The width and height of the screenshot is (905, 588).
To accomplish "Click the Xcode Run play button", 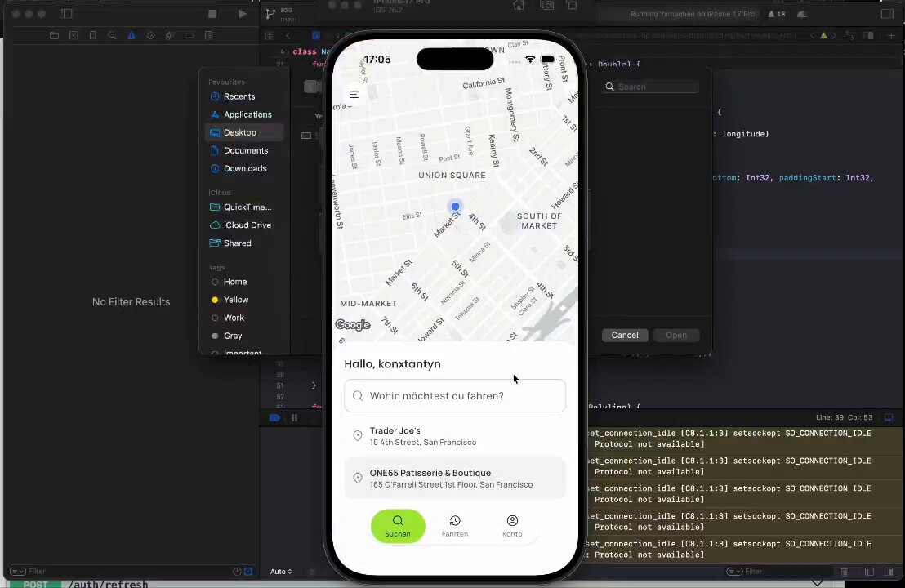I will (x=243, y=14).
